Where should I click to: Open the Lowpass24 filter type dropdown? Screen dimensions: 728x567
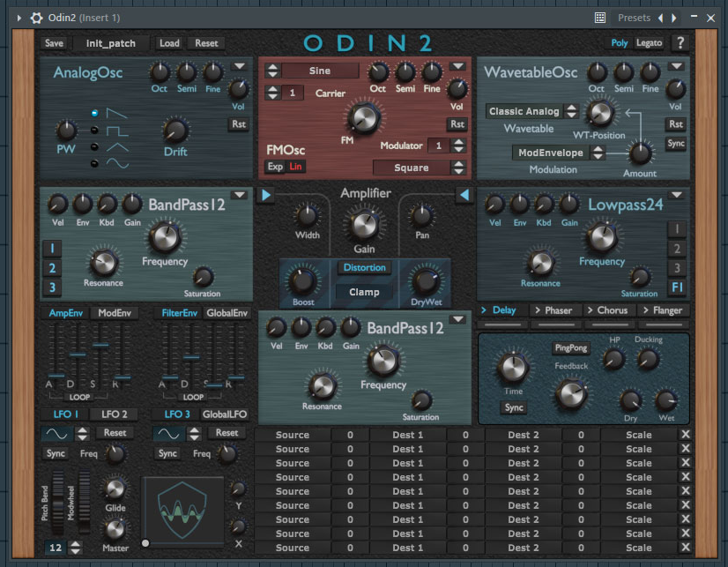677,195
